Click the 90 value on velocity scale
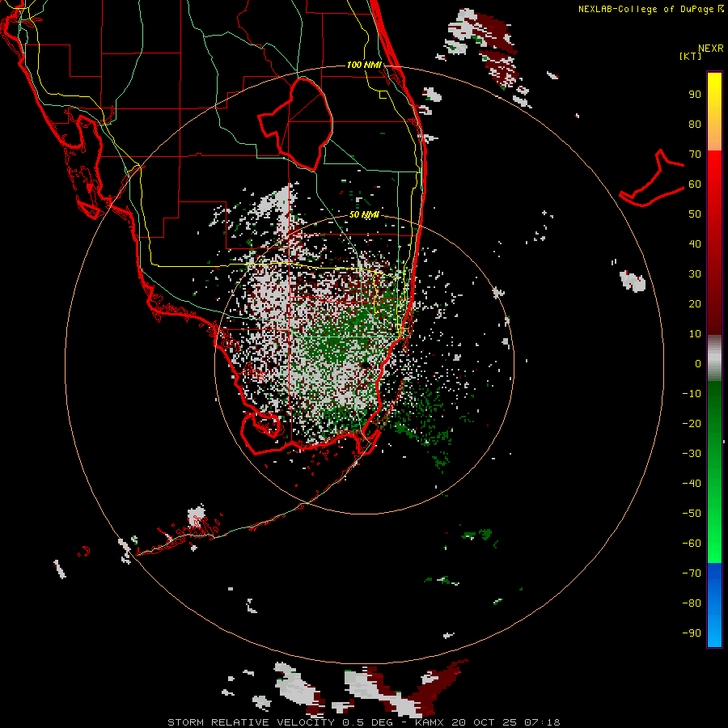 [x=695, y=95]
